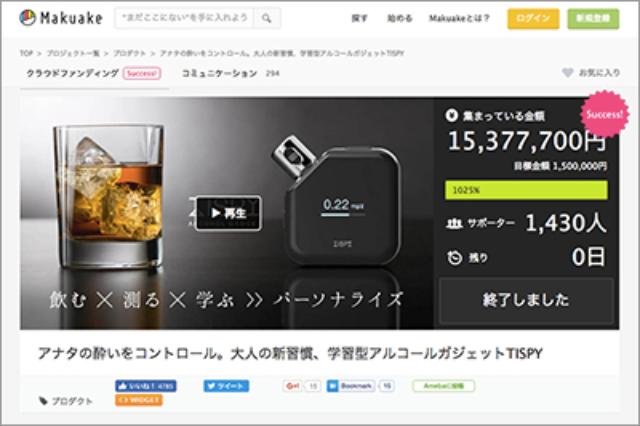Click the Facebook like button
Viewport: 640px width, 426px height.
tap(146, 386)
